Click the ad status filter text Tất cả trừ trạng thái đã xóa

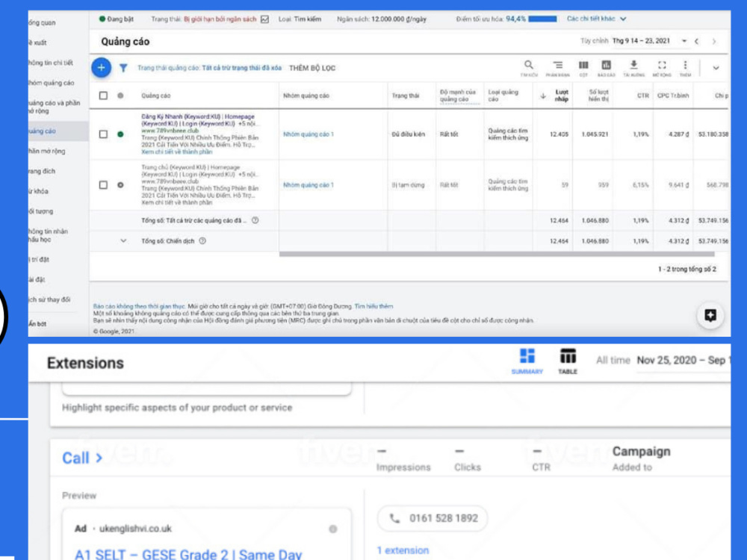tap(241, 68)
